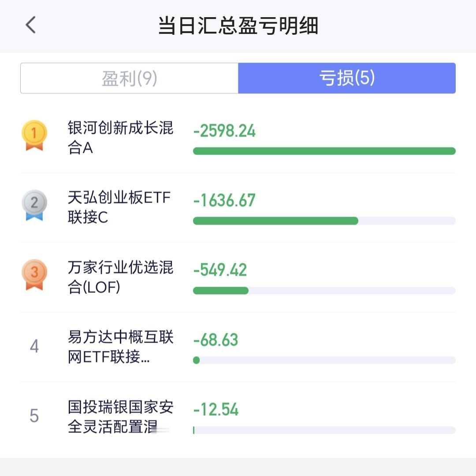Open 天弘创业板ETF联接C fund details
Image resolution: width=476 pixels, height=476 pixels.
(119, 207)
